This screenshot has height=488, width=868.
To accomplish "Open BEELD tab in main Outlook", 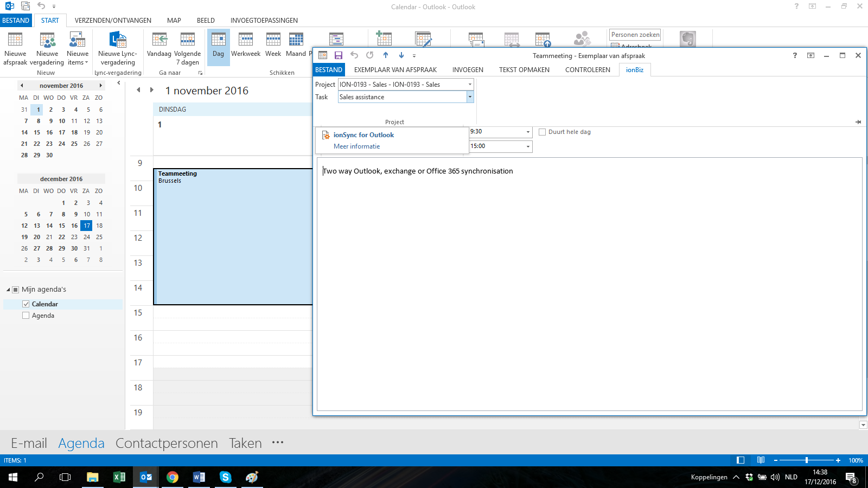I will (x=206, y=21).
